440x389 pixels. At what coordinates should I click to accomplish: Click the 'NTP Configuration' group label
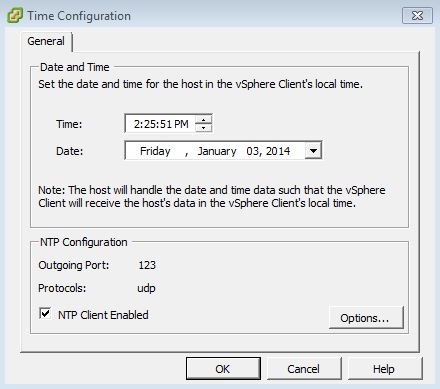point(84,242)
